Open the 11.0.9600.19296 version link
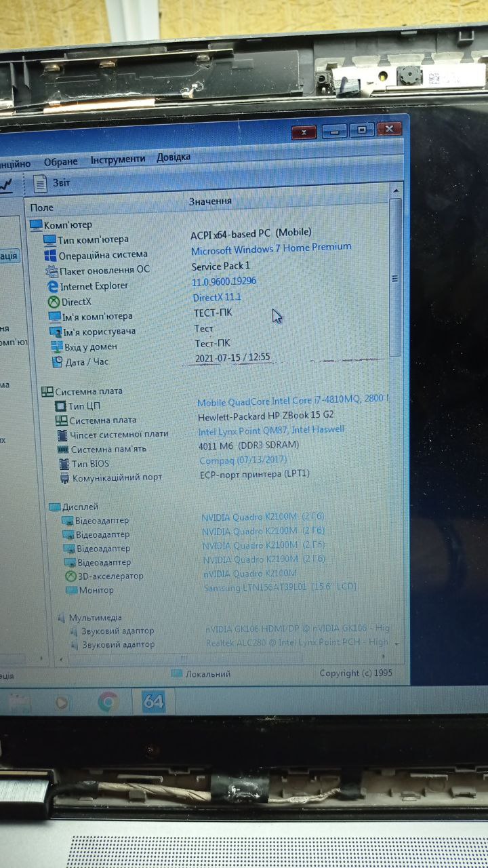 point(224,281)
